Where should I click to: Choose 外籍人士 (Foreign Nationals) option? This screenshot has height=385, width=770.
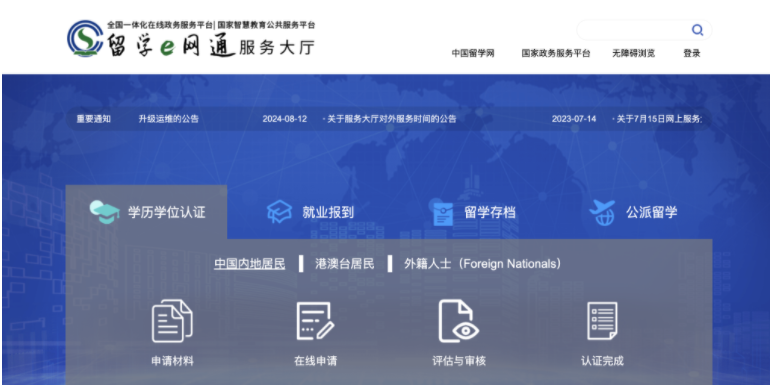coord(482,264)
